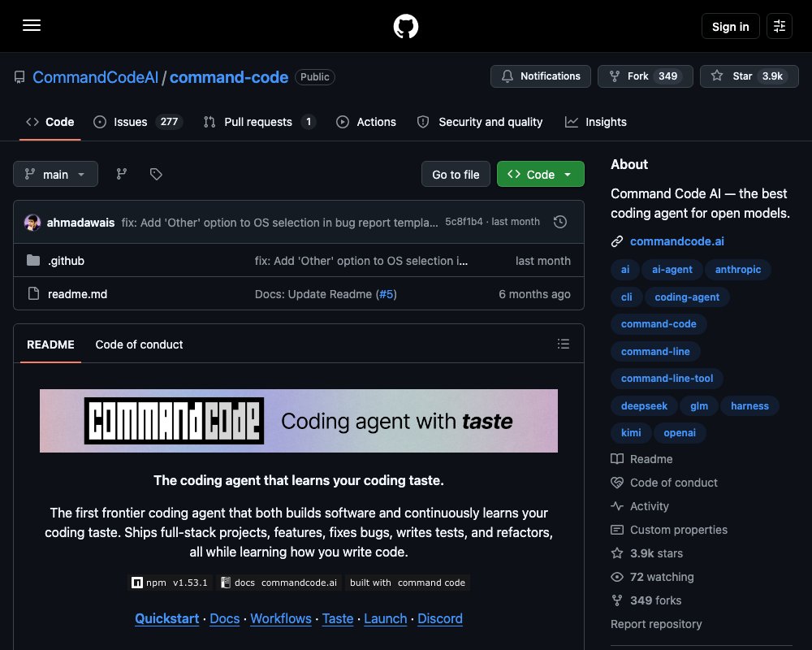Select the command-line-tool topic tag
The height and width of the screenshot is (650, 812).
point(667,379)
